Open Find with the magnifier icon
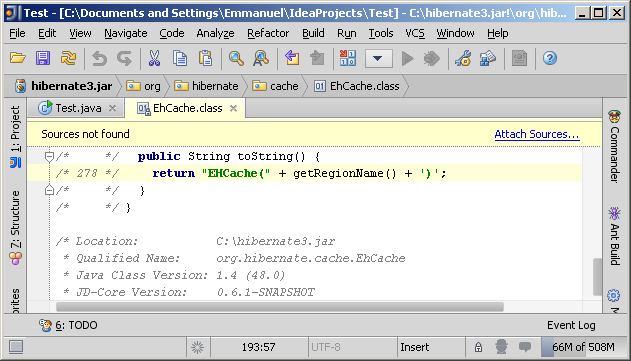This screenshot has width=631, height=361. (x=236, y=58)
